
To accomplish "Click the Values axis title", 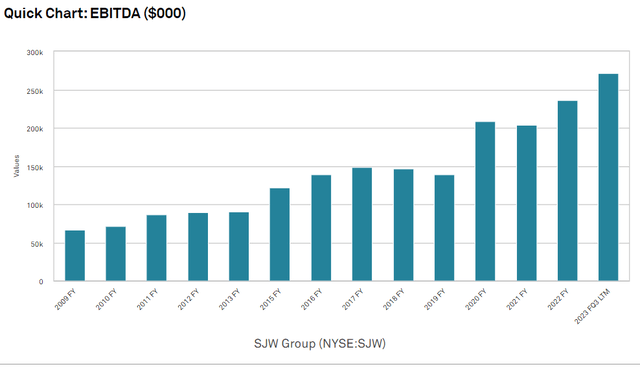I will coord(16,166).
